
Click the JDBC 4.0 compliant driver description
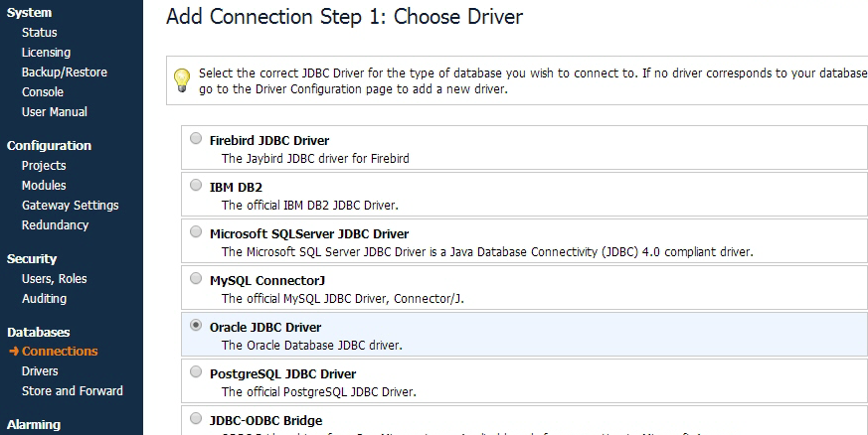tap(487, 252)
